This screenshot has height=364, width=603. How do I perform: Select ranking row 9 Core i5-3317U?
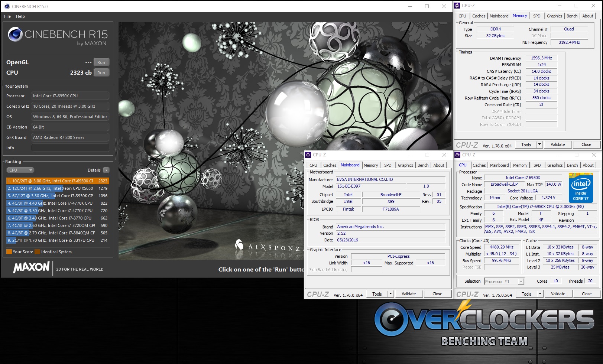(x=58, y=240)
